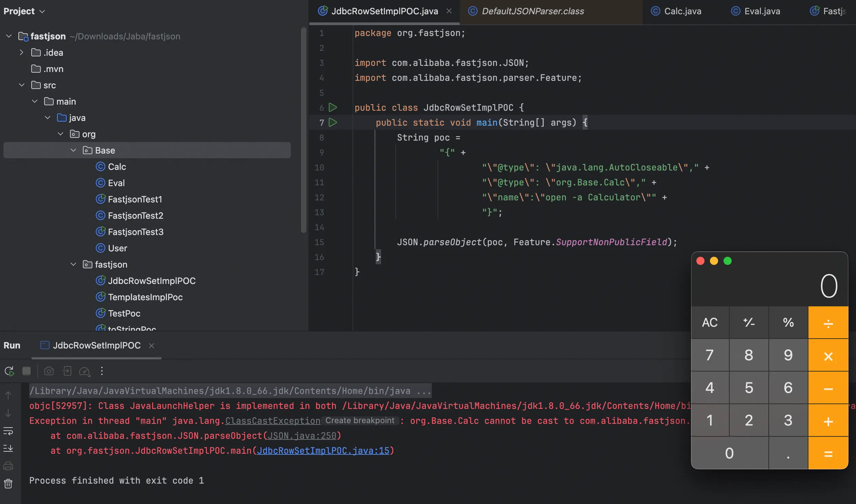The width and height of the screenshot is (856, 504).
Task: Click the stop button in the Run toolbar
Action: [26, 371]
